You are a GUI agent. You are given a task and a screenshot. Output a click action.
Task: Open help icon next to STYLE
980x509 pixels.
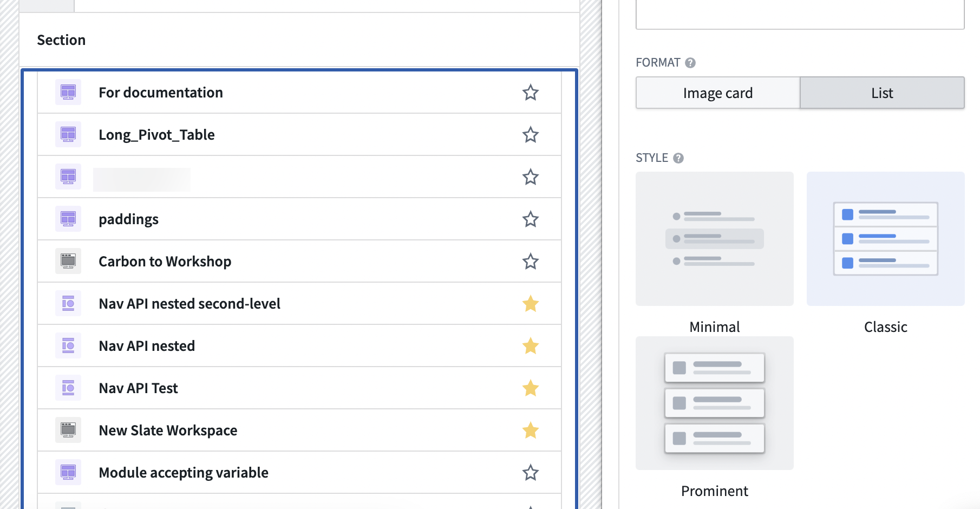click(678, 158)
